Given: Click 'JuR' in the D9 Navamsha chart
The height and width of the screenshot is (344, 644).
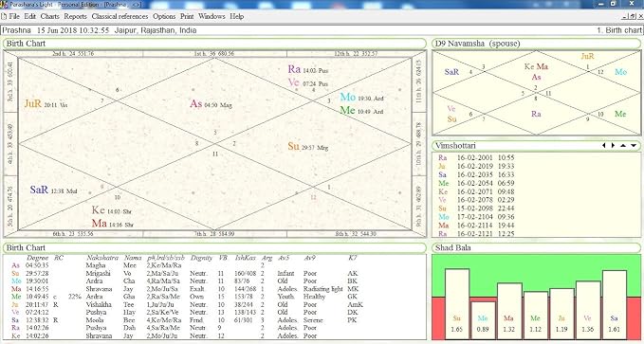Looking at the screenshot, I should 587,57.
